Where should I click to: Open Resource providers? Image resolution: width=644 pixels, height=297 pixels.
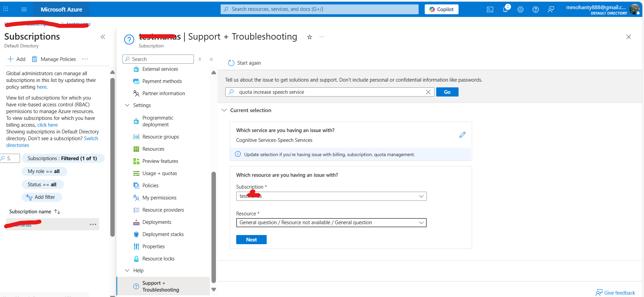click(163, 210)
